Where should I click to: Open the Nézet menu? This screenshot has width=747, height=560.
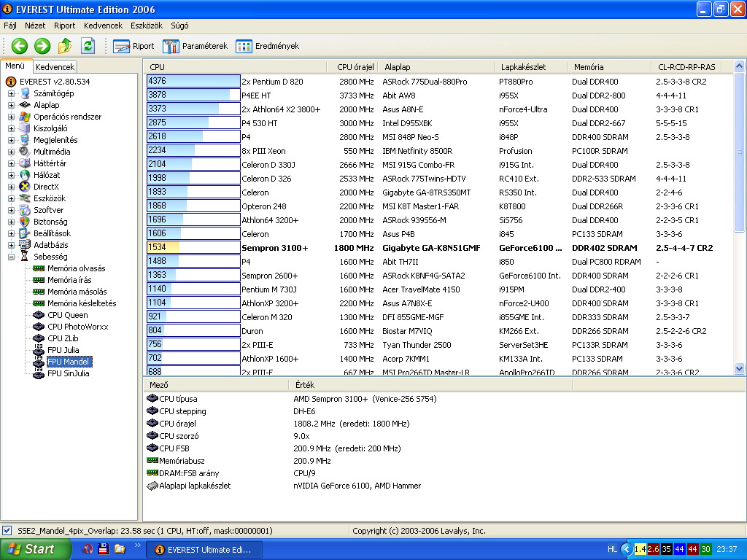tap(35, 26)
